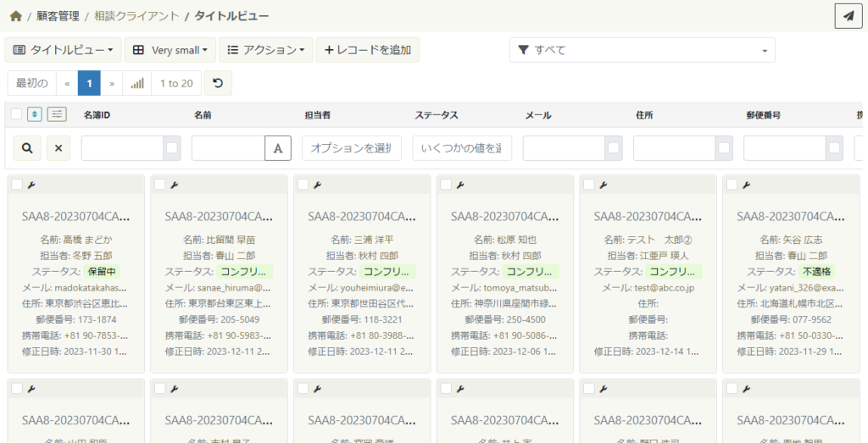
Task: Click the home icon in the breadcrumb
Action: [x=15, y=16]
